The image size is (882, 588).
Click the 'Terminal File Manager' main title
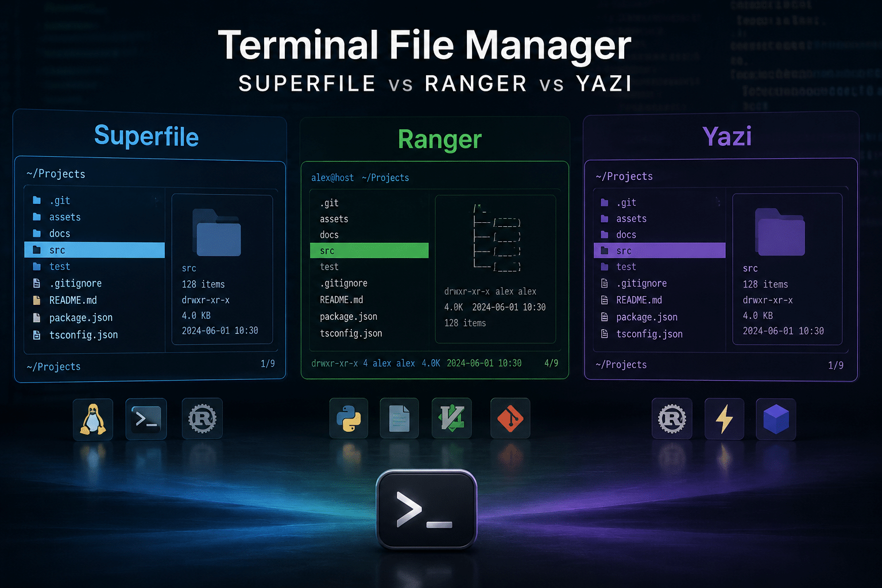coord(425,45)
